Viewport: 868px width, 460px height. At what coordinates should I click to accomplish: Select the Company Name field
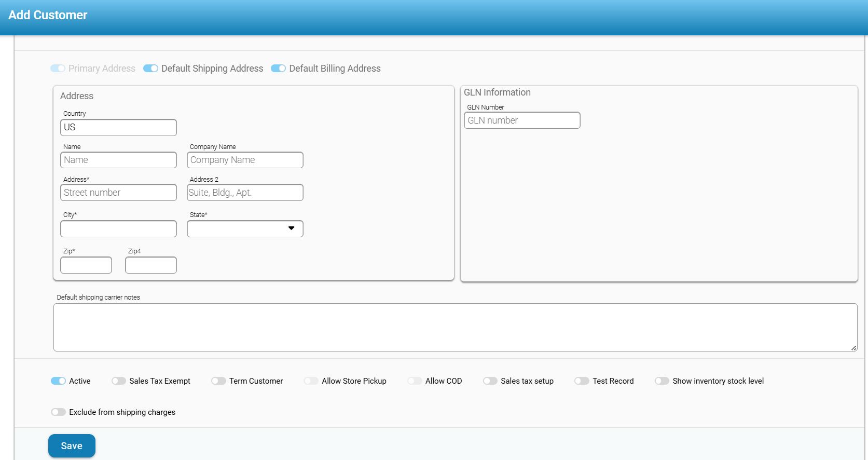click(245, 160)
